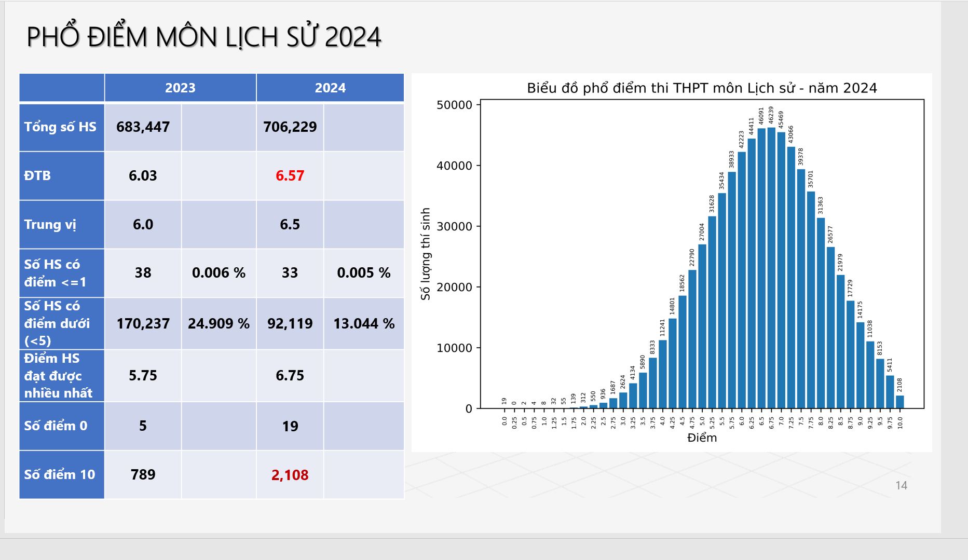This screenshot has width=968, height=560.
Task: Select the 6.0 median cell
Action: (143, 225)
